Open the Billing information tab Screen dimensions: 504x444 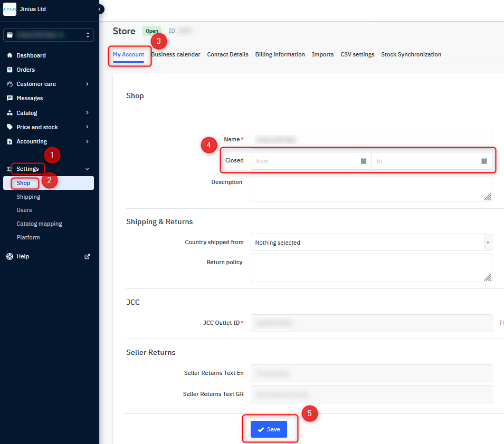point(280,54)
